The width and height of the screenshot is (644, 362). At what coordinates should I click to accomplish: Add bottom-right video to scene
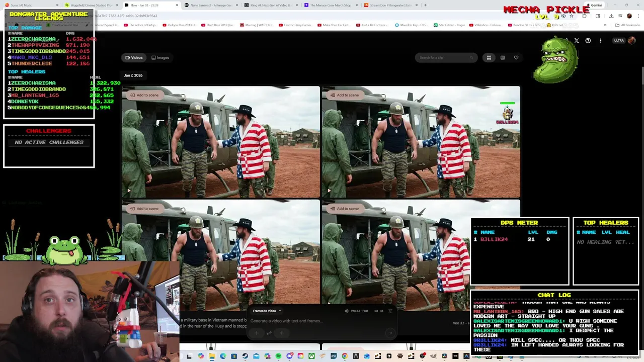345,209
